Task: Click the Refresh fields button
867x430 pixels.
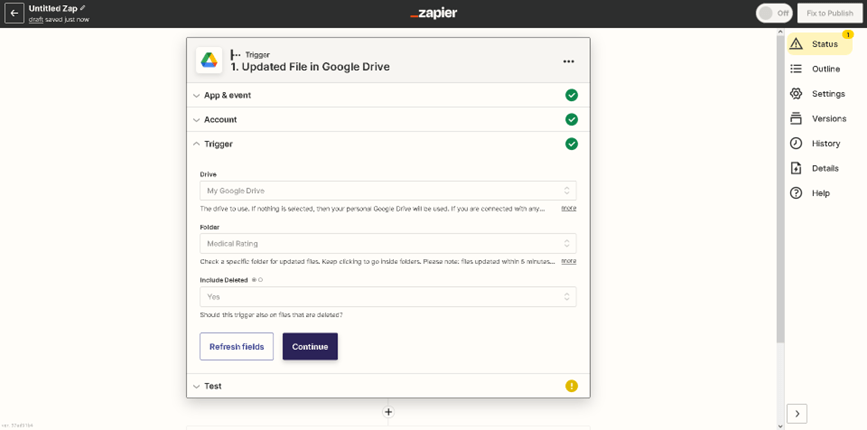Action: [237, 347]
